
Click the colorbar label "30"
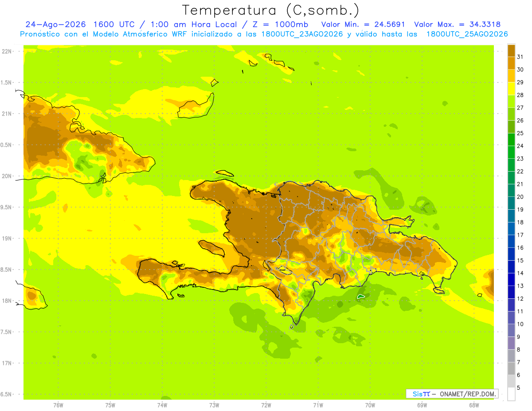[520, 70]
